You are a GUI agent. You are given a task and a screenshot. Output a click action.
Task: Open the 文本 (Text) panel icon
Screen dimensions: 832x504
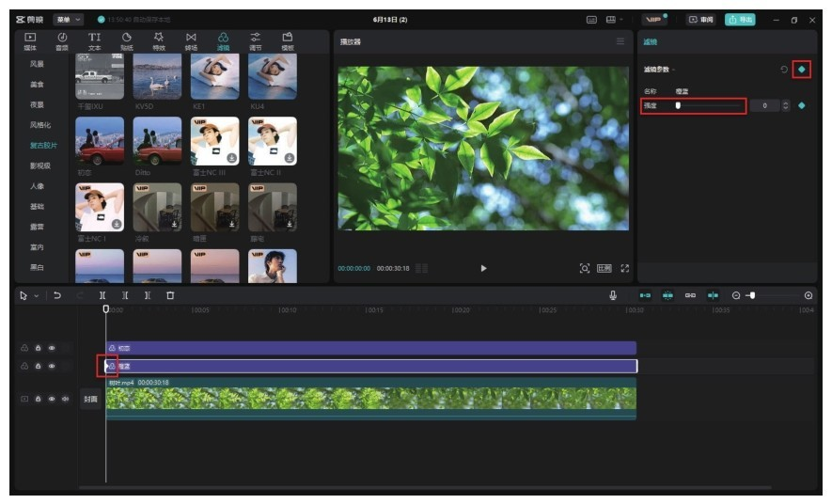click(x=94, y=40)
